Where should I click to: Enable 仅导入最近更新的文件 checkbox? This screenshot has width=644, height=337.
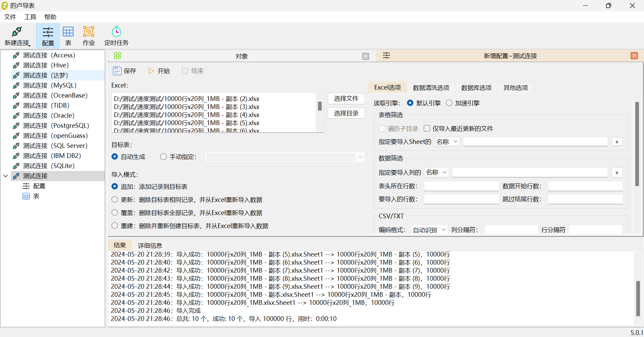(427, 128)
